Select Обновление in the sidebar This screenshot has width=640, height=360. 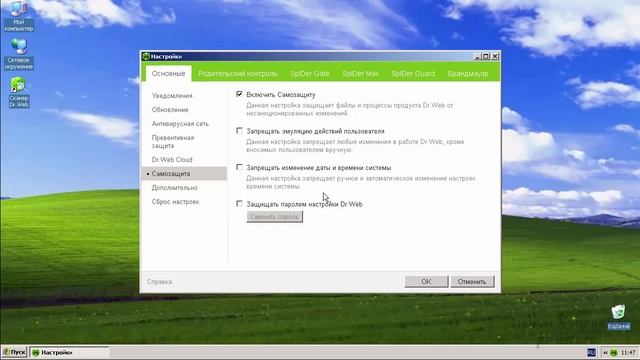170,109
